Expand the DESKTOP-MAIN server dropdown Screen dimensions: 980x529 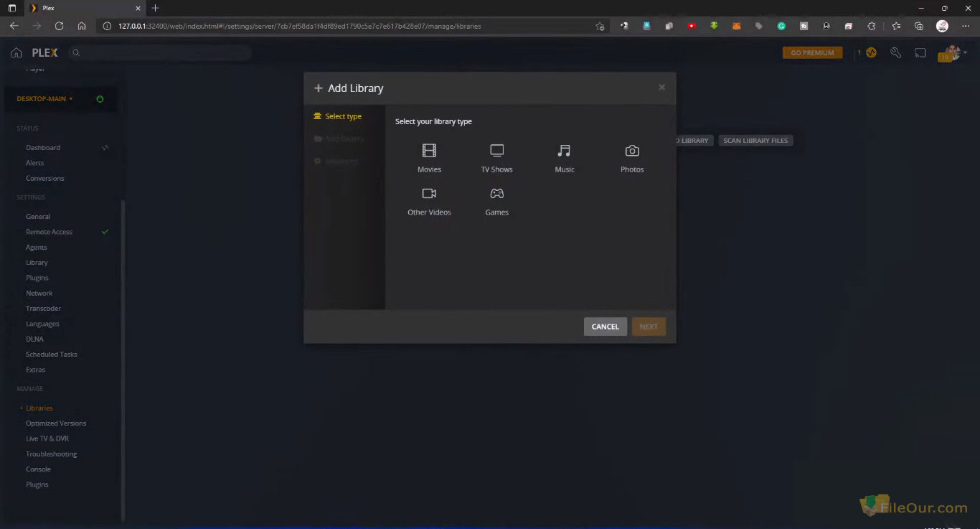[x=45, y=99]
